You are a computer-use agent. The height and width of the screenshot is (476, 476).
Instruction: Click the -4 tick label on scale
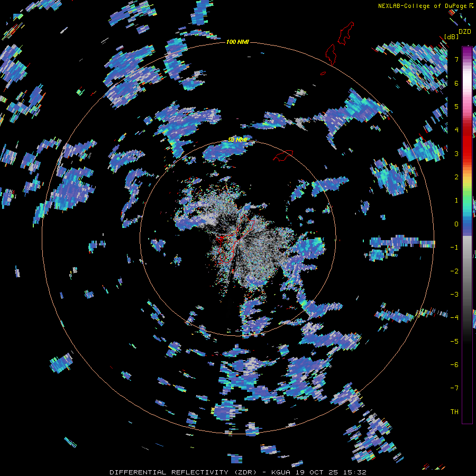(454, 318)
